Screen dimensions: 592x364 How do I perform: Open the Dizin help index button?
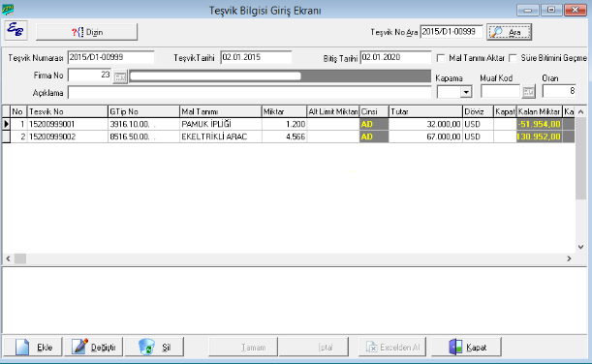tap(86, 32)
